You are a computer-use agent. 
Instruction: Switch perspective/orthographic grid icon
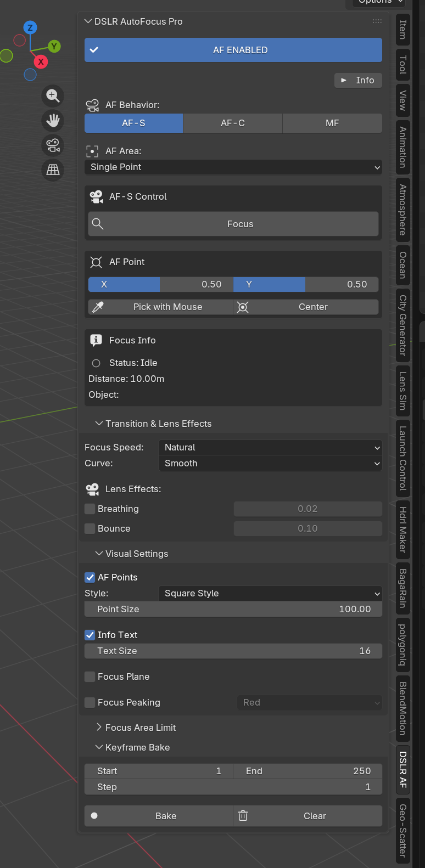tap(53, 170)
